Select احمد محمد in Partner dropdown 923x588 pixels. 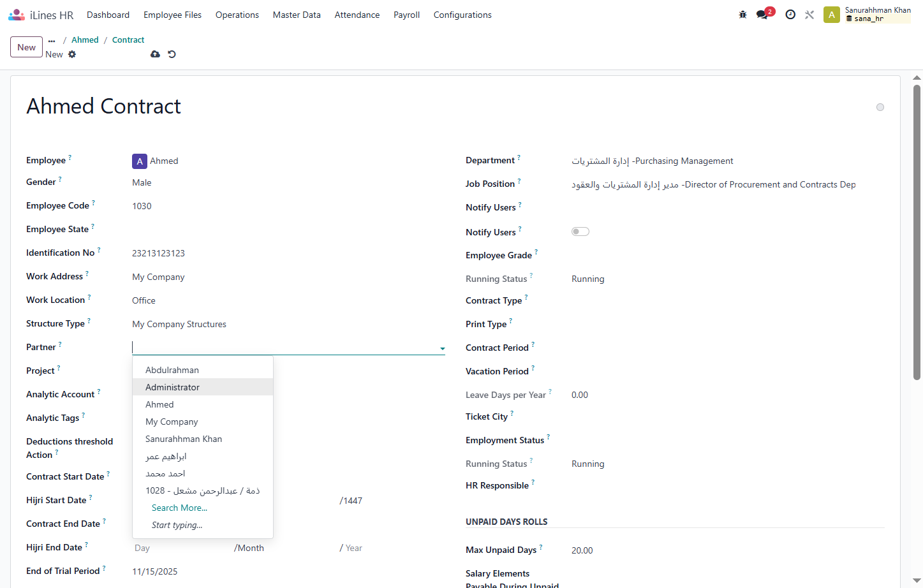(x=203, y=473)
